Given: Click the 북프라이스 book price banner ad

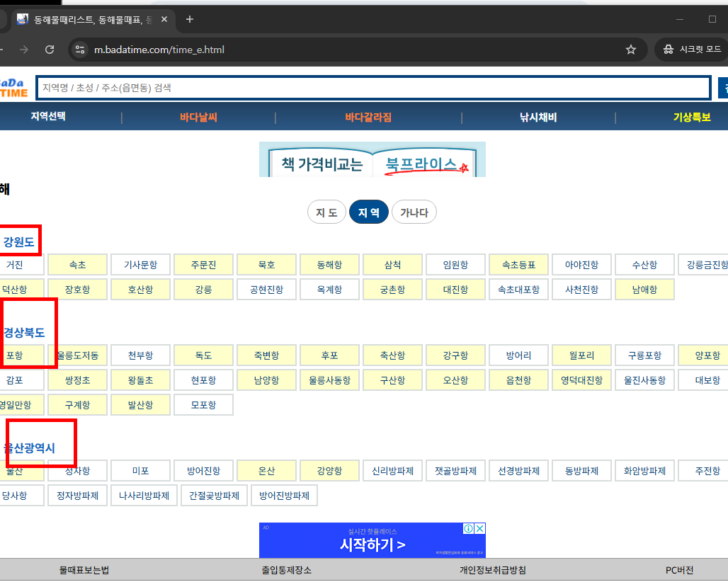Looking at the screenshot, I should 372,159.
